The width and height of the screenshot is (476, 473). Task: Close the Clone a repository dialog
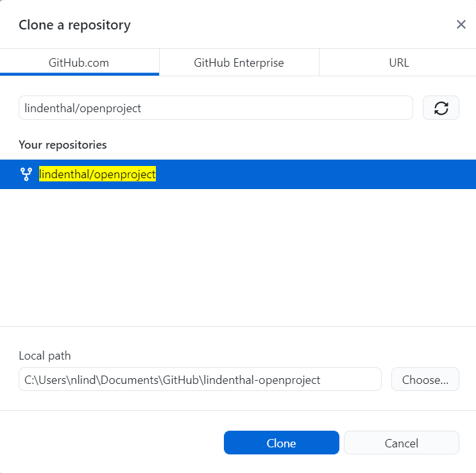pos(461,24)
